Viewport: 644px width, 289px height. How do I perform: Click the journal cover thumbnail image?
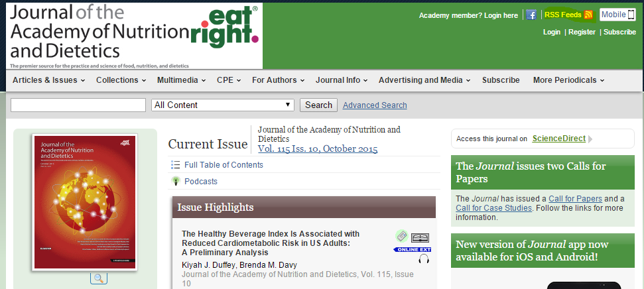tap(85, 202)
